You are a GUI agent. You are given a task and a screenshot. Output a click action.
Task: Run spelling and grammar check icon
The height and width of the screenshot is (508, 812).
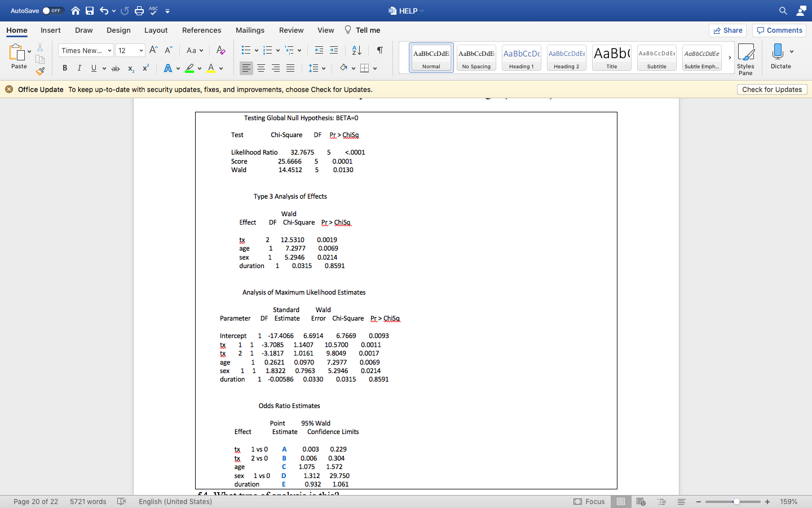[x=153, y=11]
